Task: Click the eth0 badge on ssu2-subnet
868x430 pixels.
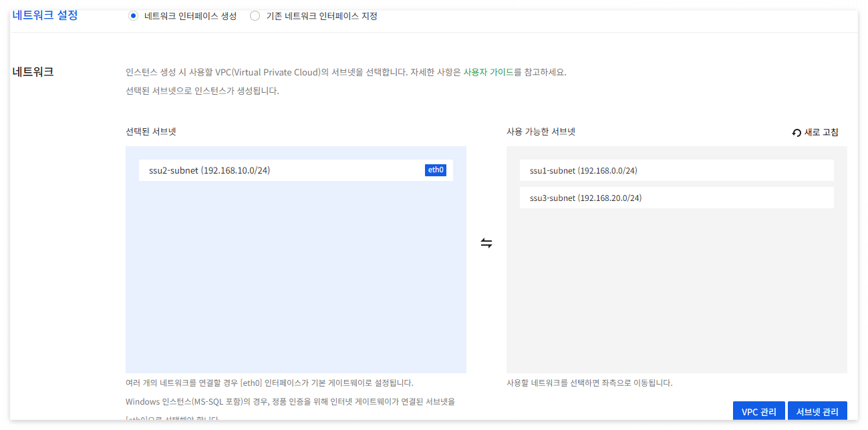Action: [436, 170]
